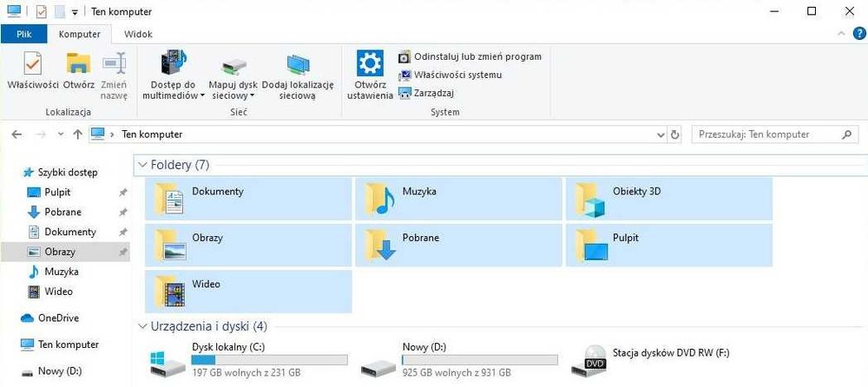Click the address bar Ten komputer path
Screen dimensions: 868x387
[152, 134]
